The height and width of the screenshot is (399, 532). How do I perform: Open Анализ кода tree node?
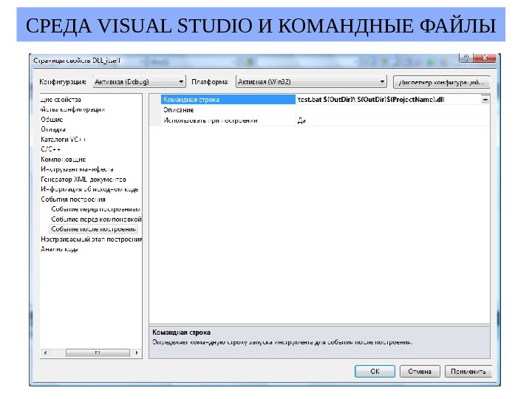pos(59,249)
